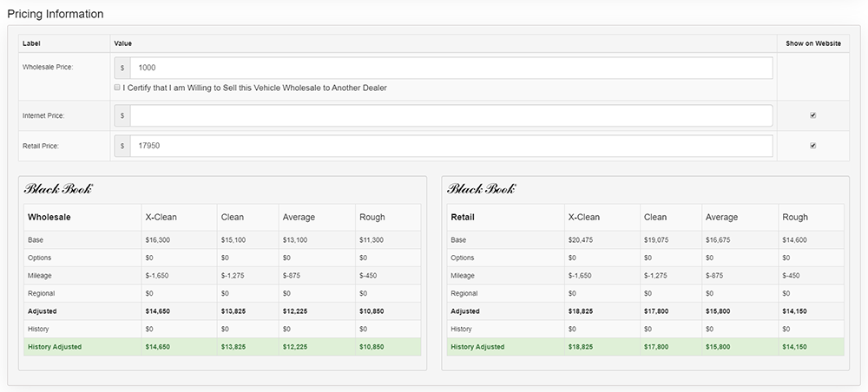
Task: Click Retail table 'Regional' row label
Action: (x=464, y=294)
